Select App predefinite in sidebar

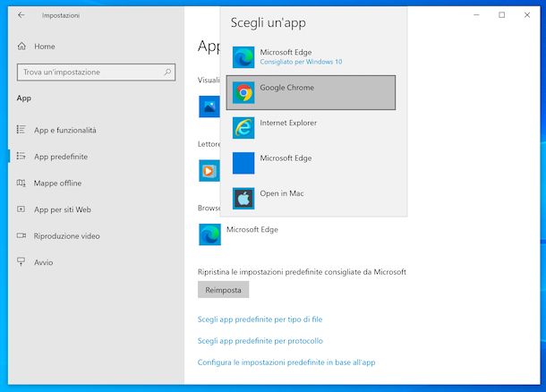pyautogui.click(x=61, y=157)
